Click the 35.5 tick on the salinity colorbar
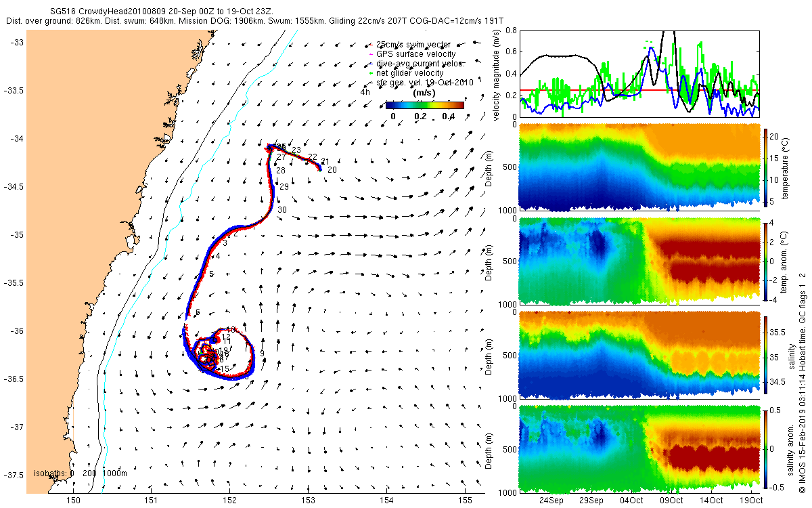Viewport: 812px width, 508px height. tap(778, 333)
